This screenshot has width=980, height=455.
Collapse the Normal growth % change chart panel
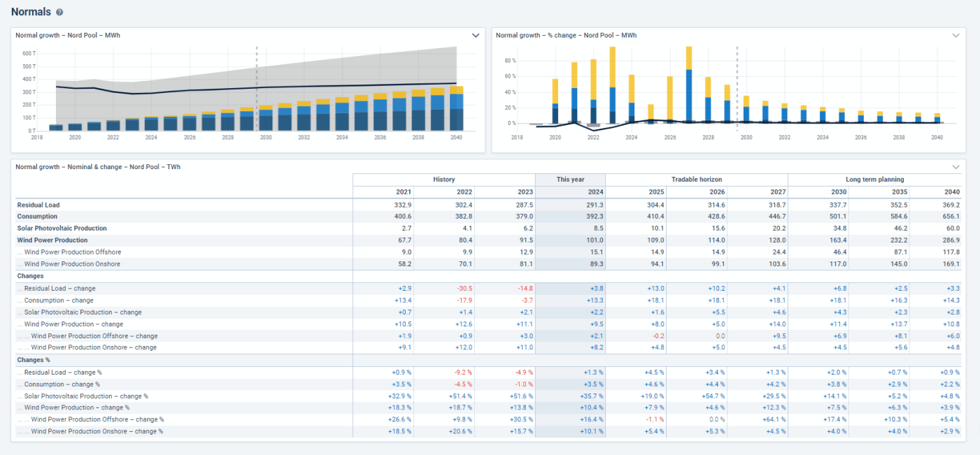coord(956,35)
